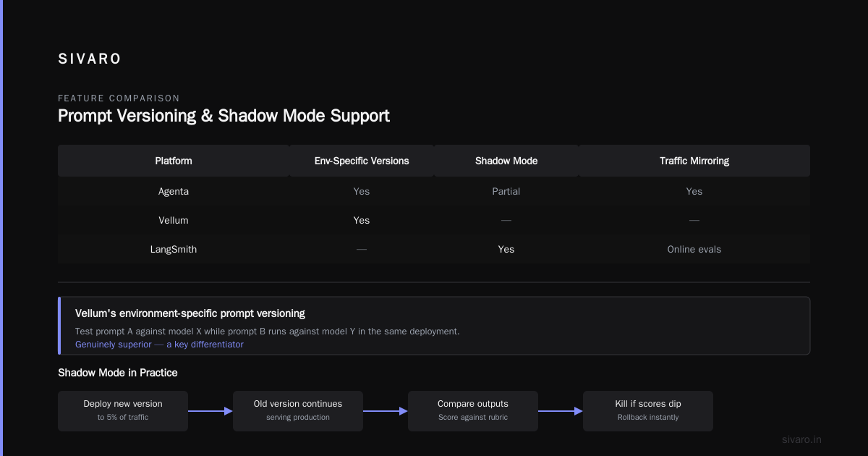This screenshot has height=456, width=868.
Task: Click Agenta's Partial shadow mode cell
Action: tap(506, 192)
